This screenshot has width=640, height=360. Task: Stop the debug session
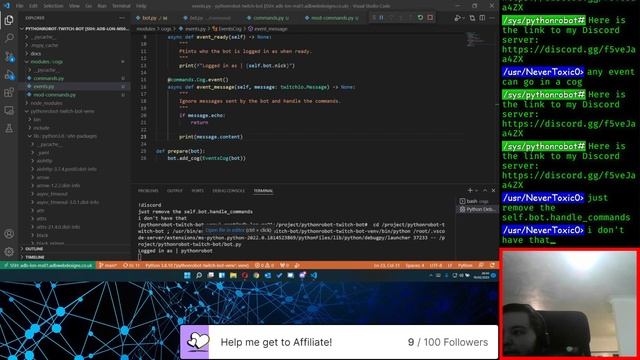tap(430, 18)
